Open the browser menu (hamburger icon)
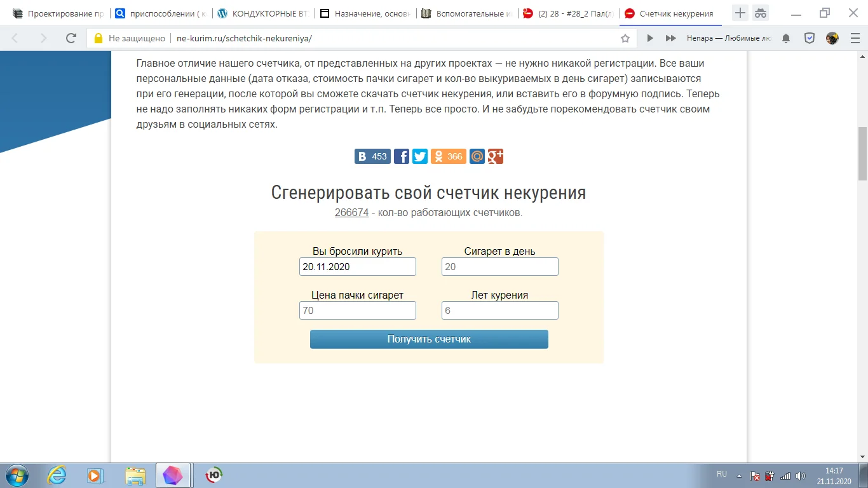This screenshot has width=868, height=488. tap(855, 37)
